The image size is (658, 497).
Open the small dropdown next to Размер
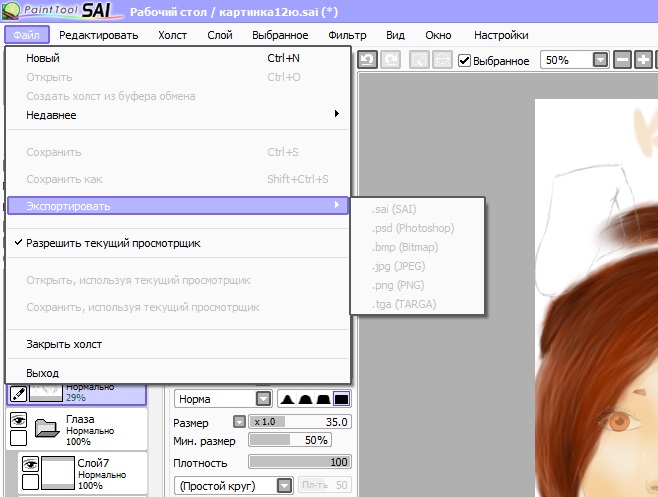(x=239, y=421)
